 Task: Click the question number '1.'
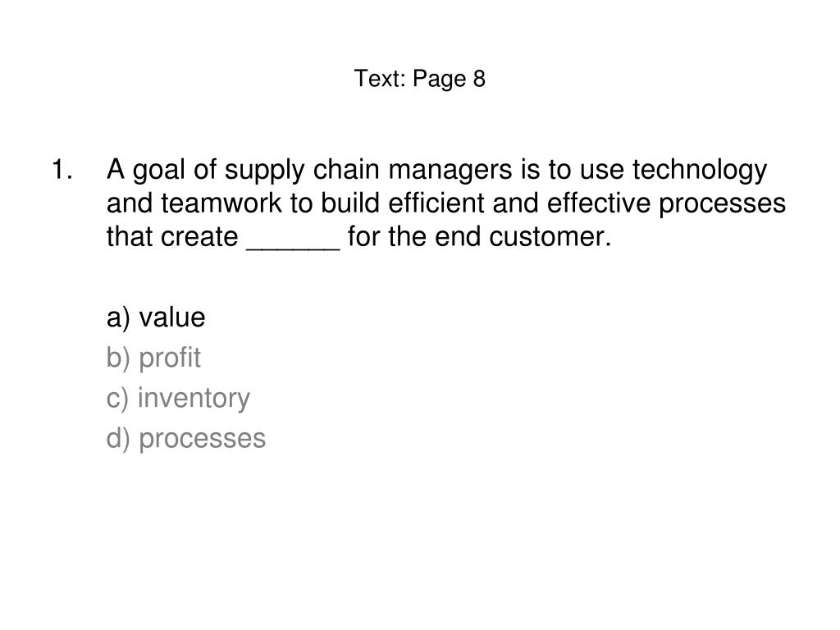(62, 170)
